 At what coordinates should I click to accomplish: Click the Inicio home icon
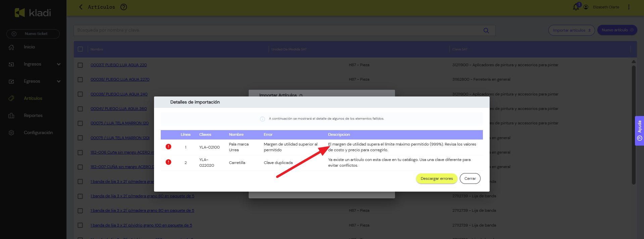11,47
